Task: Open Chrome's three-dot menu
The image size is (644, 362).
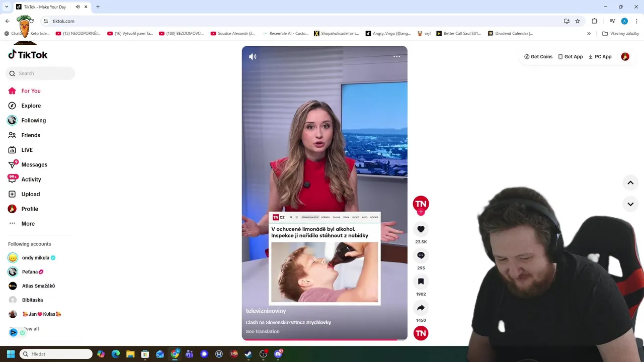Action: [637, 21]
